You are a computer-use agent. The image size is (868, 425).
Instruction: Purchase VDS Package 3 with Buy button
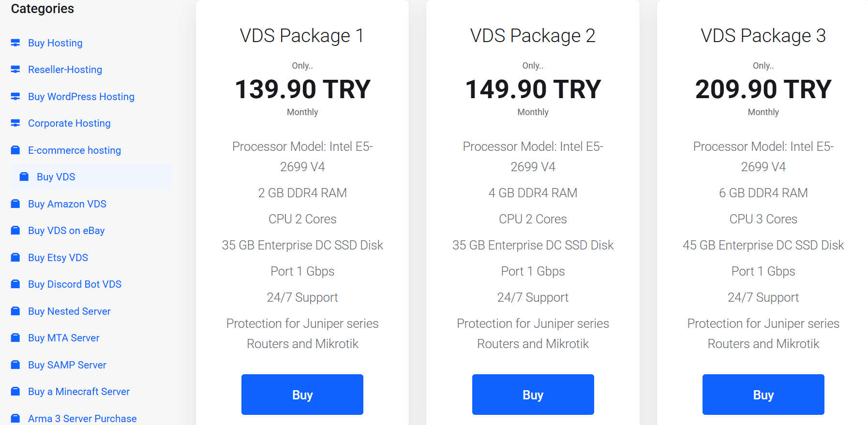pyautogui.click(x=763, y=395)
